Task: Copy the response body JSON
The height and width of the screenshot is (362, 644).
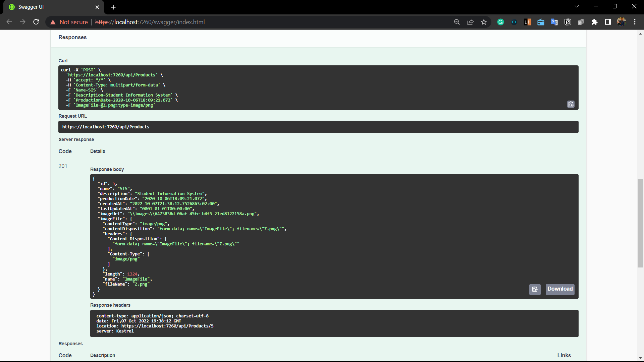Action: click(x=535, y=289)
